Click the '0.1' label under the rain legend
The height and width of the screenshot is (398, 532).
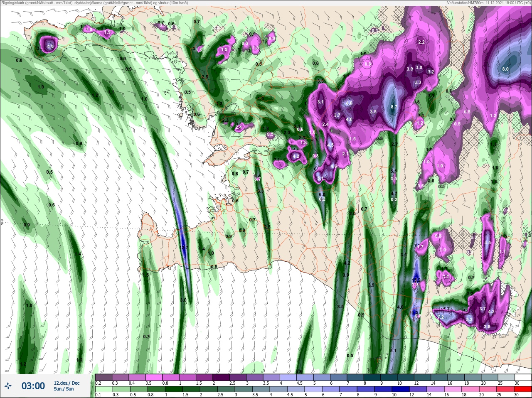click(99, 395)
